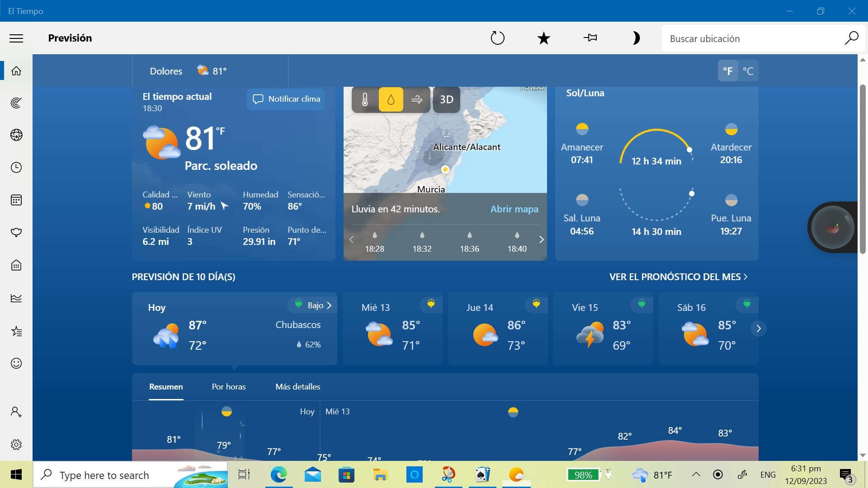Open the hamburger navigation menu
This screenshot has height=488, width=868.
tap(16, 38)
